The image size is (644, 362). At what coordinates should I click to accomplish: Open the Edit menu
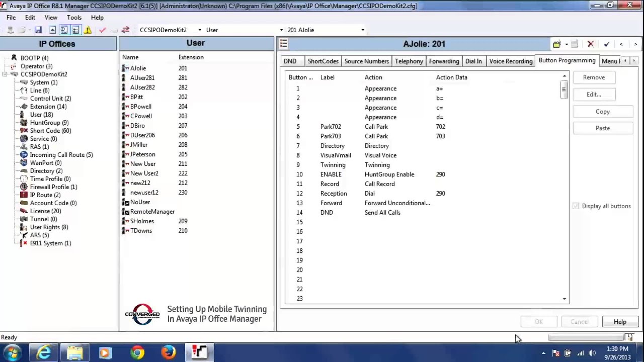[30, 18]
